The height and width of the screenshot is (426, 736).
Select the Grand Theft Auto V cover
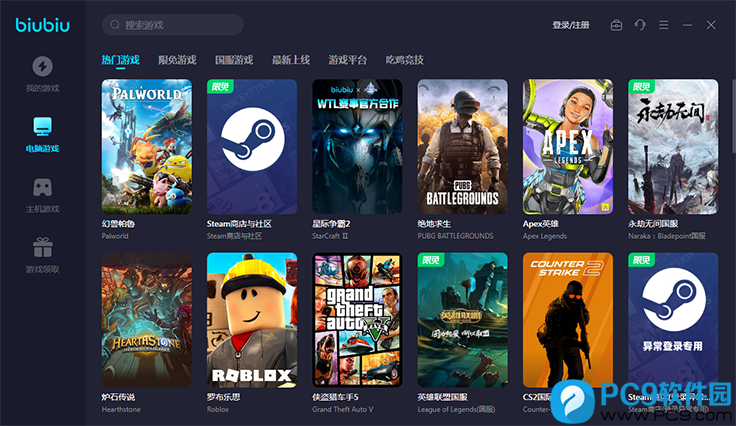[x=357, y=320]
